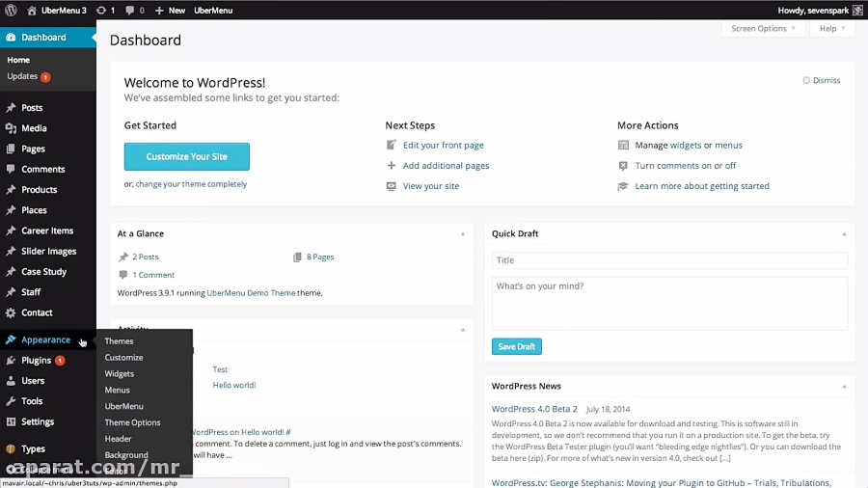This screenshot has width=868, height=488.
Task: Click the Places pin icon in sidebar
Action: (x=11, y=209)
